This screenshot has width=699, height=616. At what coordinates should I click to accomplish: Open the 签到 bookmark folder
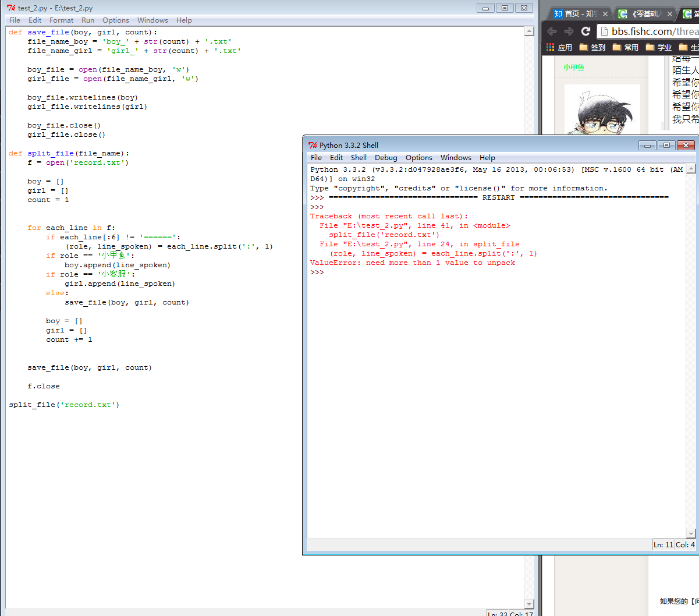point(592,47)
